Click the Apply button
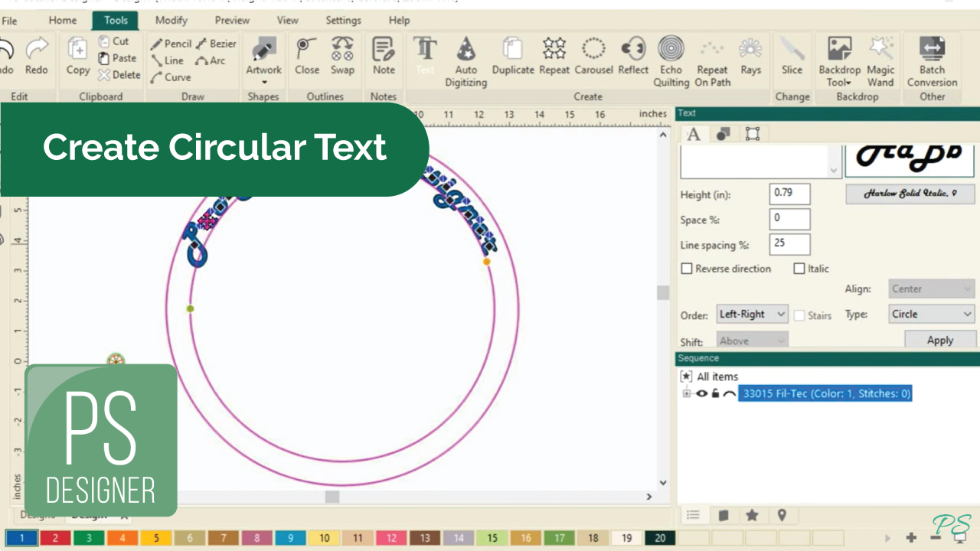The width and height of the screenshot is (980, 551). point(939,340)
